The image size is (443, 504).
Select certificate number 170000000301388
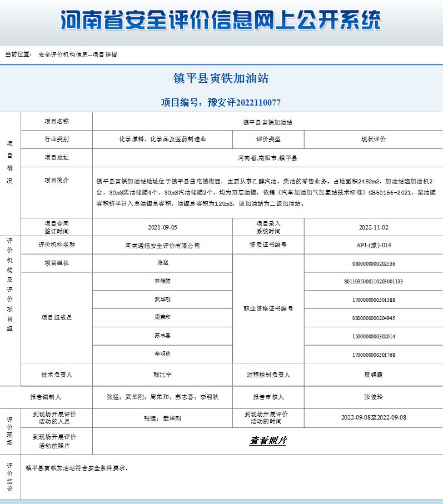[x=374, y=300]
